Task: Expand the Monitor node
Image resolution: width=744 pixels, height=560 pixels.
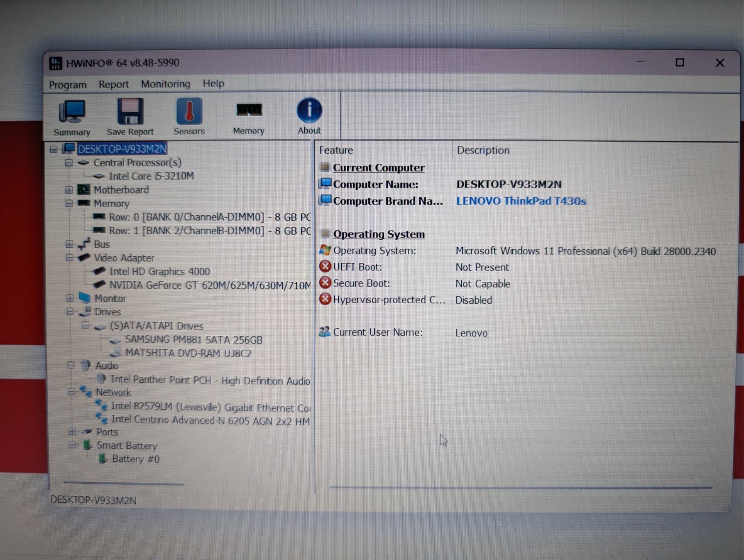Action: click(70, 298)
